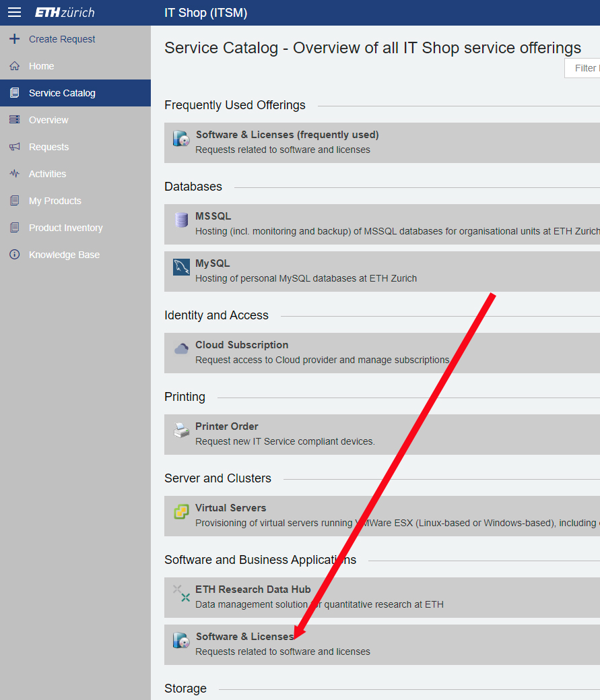
Task: Select Service Catalog in sidebar
Action: (x=75, y=93)
